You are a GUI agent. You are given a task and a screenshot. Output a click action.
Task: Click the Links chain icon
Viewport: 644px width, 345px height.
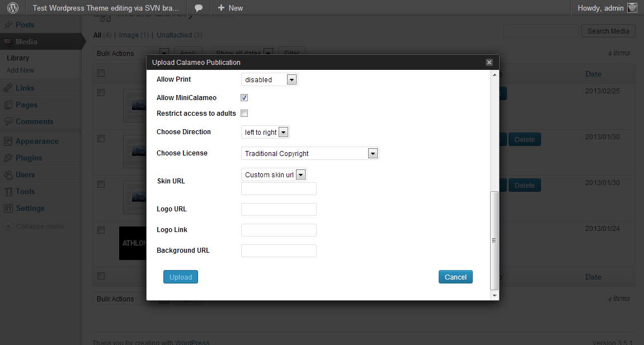(x=8, y=88)
